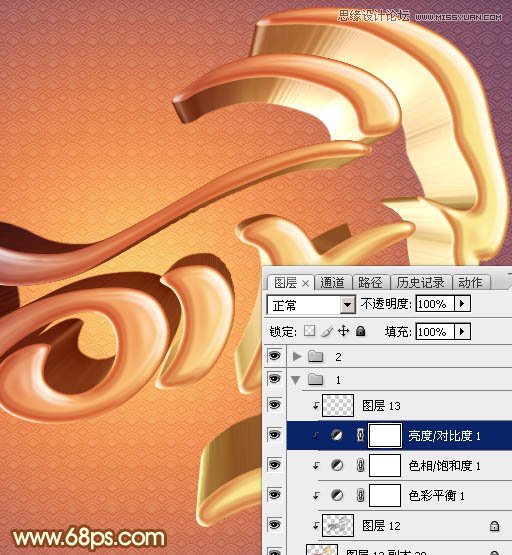Click the 色相/饱和度 1 mask link icon

point(360,465)
